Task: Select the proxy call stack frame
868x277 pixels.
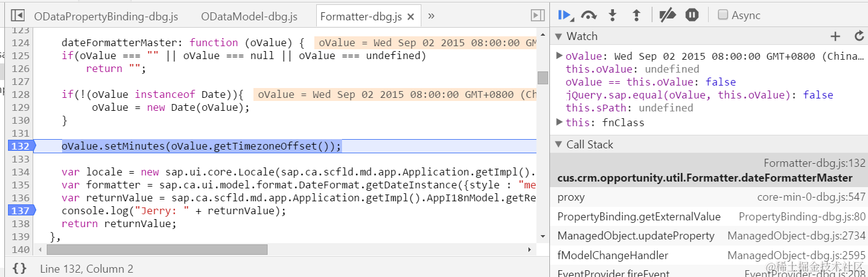Action: tap(709, 197)
